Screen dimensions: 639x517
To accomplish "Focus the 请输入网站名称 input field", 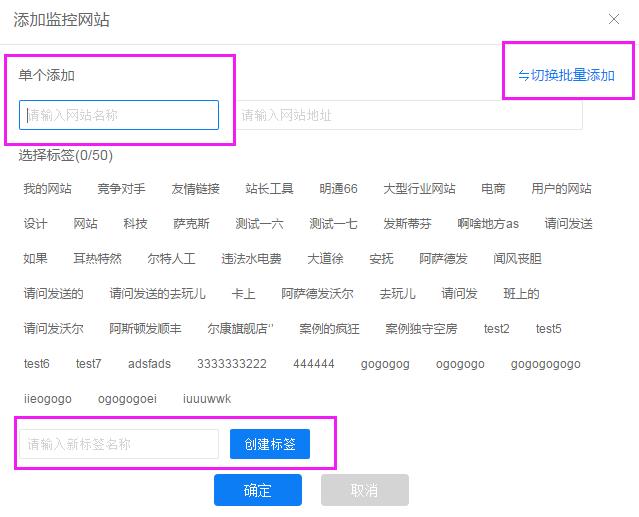I will [x=119, y=115].
